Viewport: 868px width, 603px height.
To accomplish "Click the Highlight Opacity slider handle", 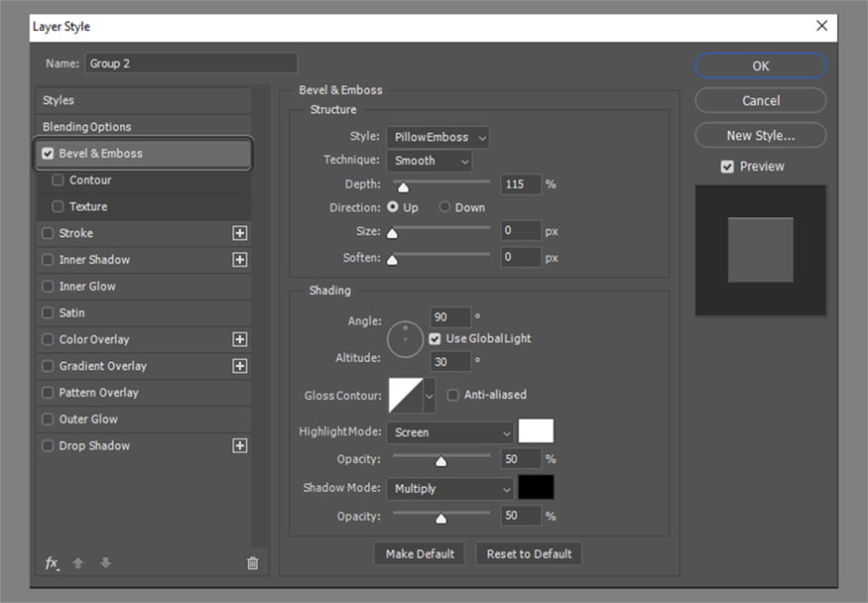I will tap(440, 461).
